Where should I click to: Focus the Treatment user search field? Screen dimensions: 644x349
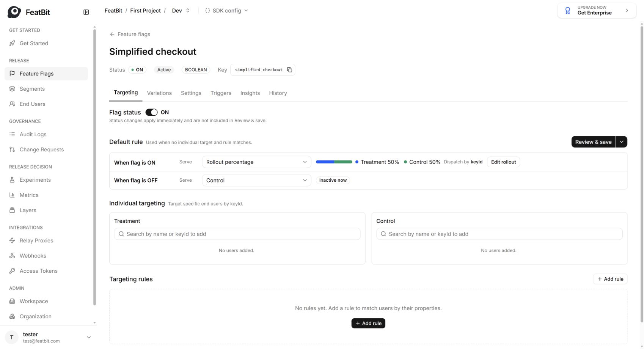[237, 234]
